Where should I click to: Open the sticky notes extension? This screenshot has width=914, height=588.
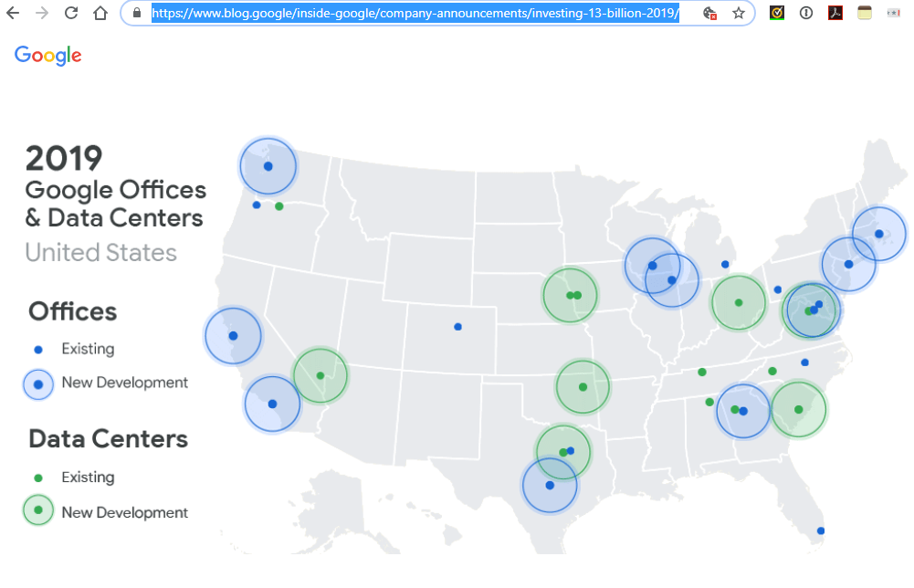[864, 12]
